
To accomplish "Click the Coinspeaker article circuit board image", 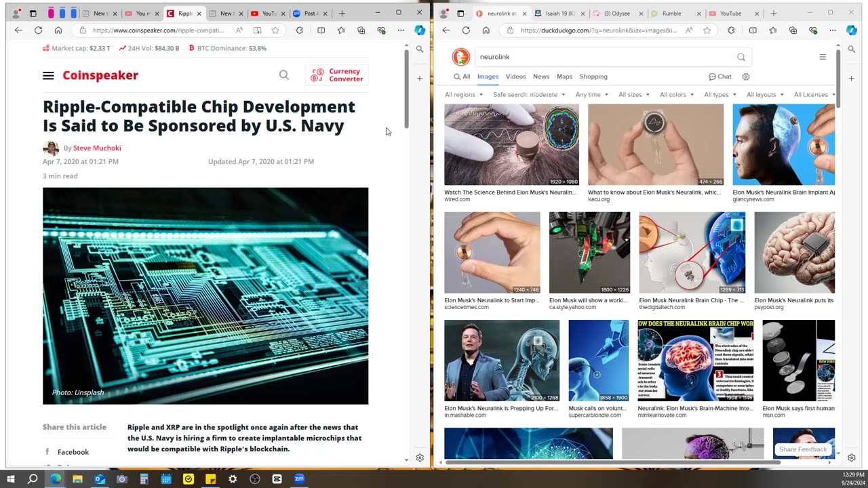I will [205, 296].
